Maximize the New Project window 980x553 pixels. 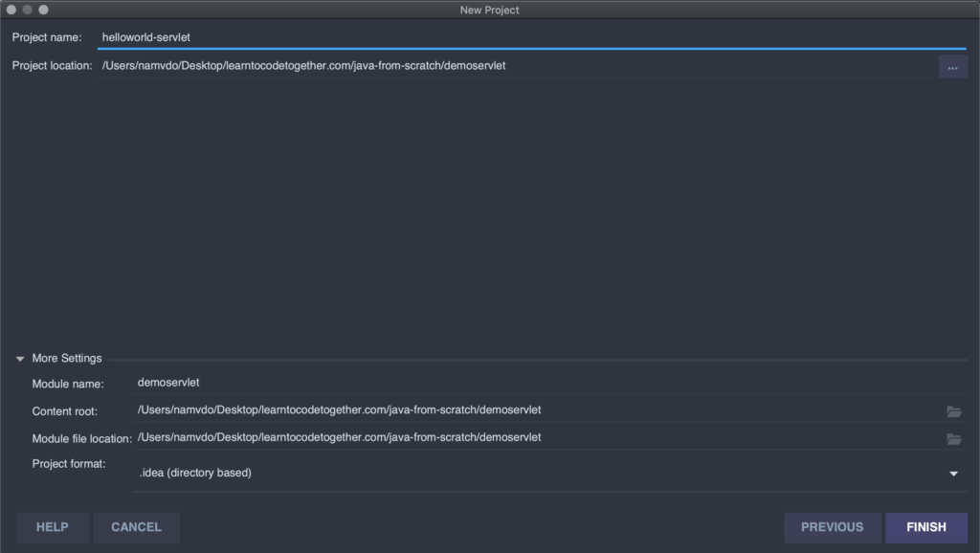[44, 10]
